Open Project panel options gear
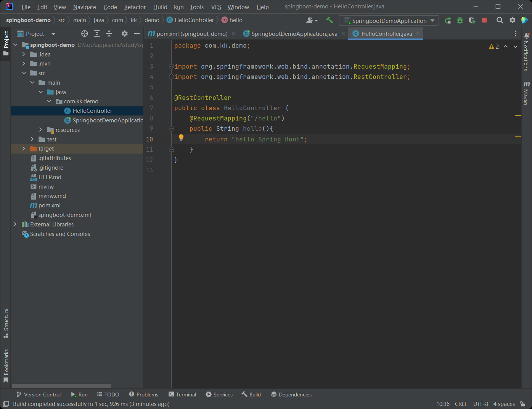 coord(125,34)
